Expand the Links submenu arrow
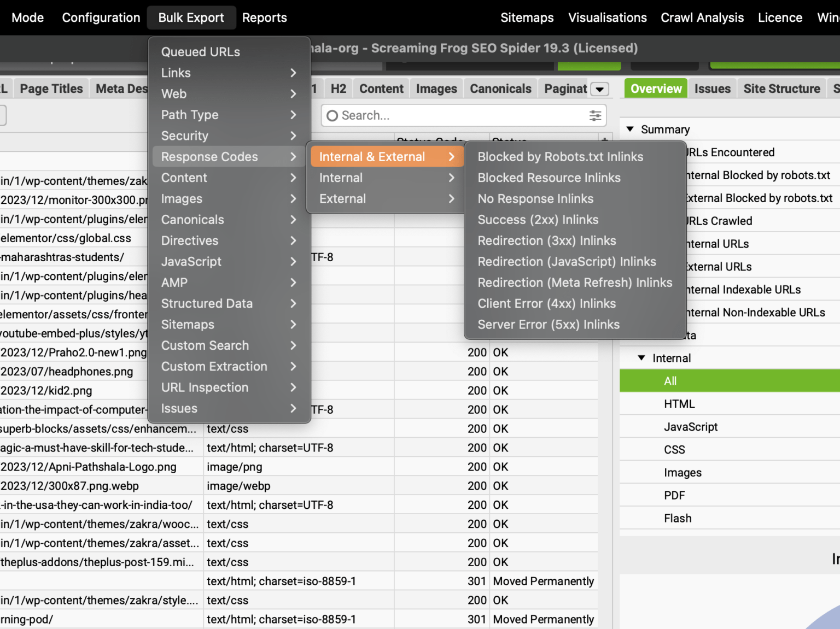This screenshot has height=629, width=840. [293, 73]
